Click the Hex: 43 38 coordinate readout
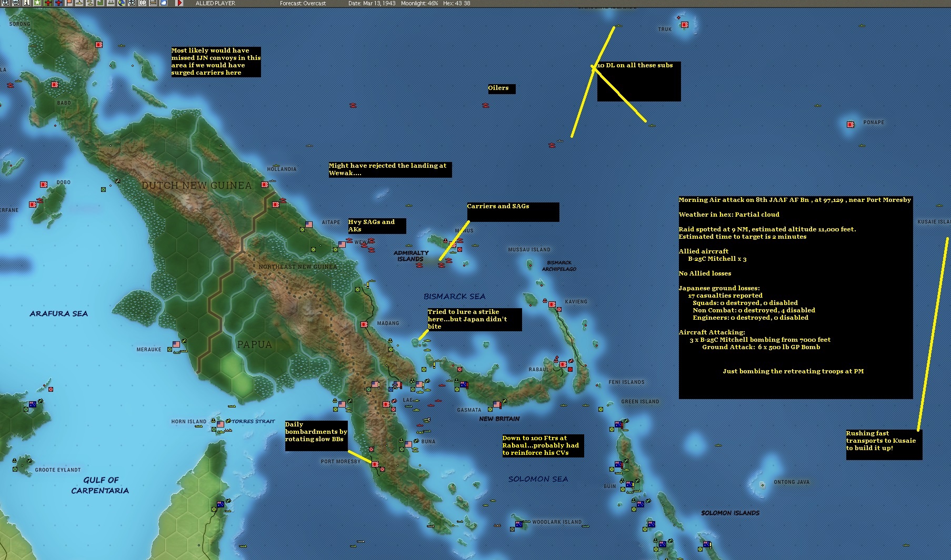951x560 pixels. coord(456,3)
